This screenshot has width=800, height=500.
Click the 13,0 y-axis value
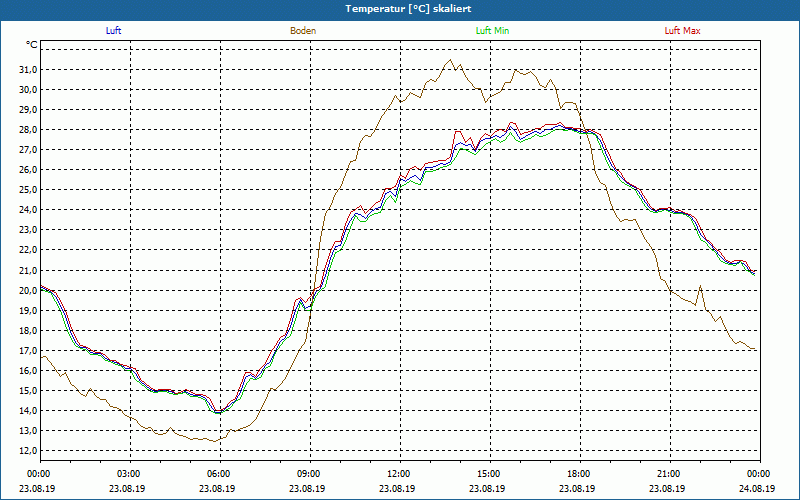29,431
